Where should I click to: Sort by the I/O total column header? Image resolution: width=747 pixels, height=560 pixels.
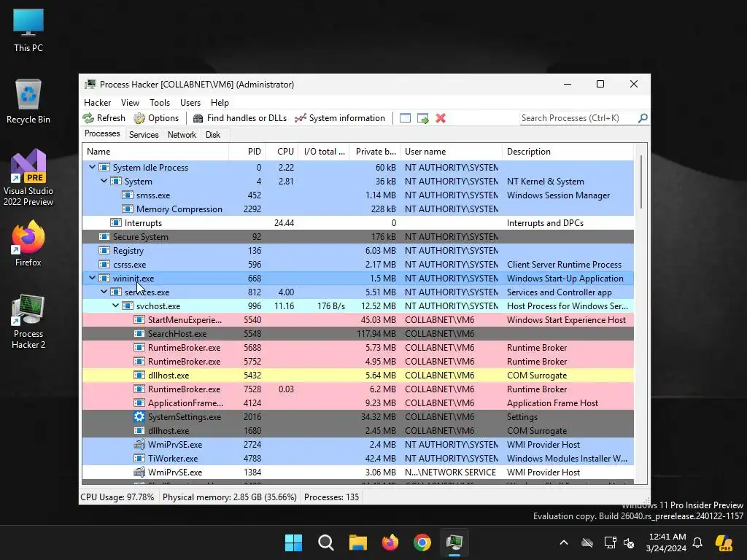click(324, 152)
